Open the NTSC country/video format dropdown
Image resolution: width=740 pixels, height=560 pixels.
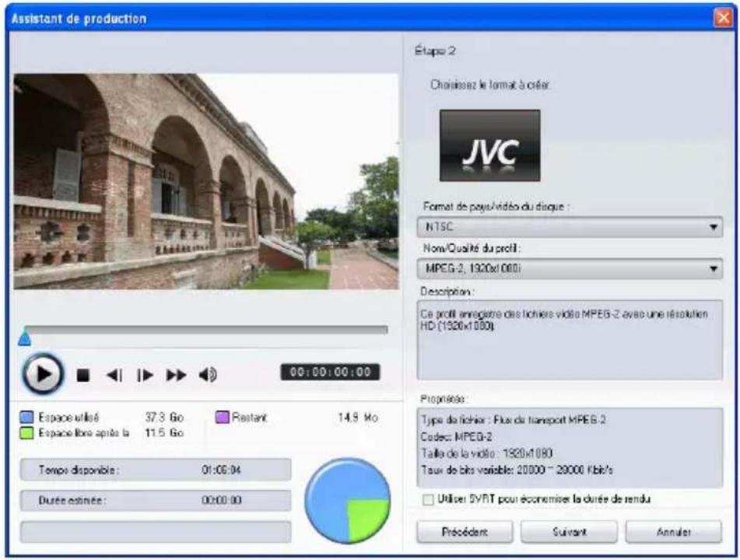coord(570,227)
